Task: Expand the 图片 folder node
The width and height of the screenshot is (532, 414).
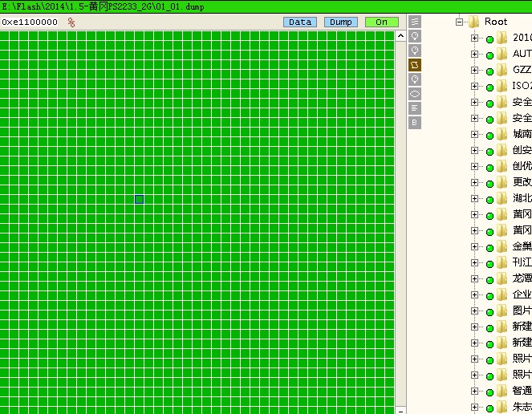Action: point(475,310)
